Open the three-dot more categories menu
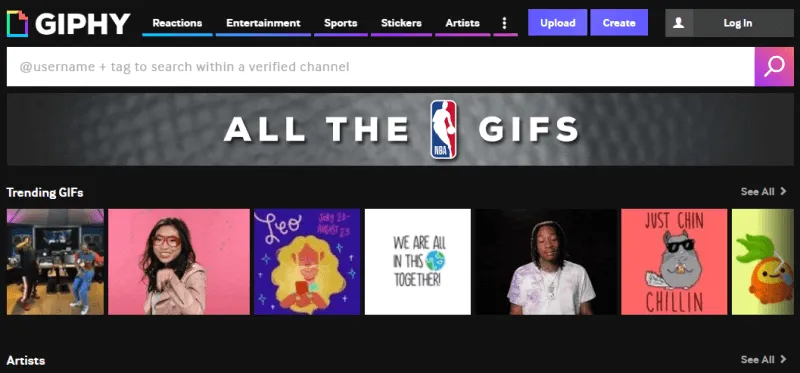Image resolution: width=800 pixels, height=373 pixels. click(505, 23)
